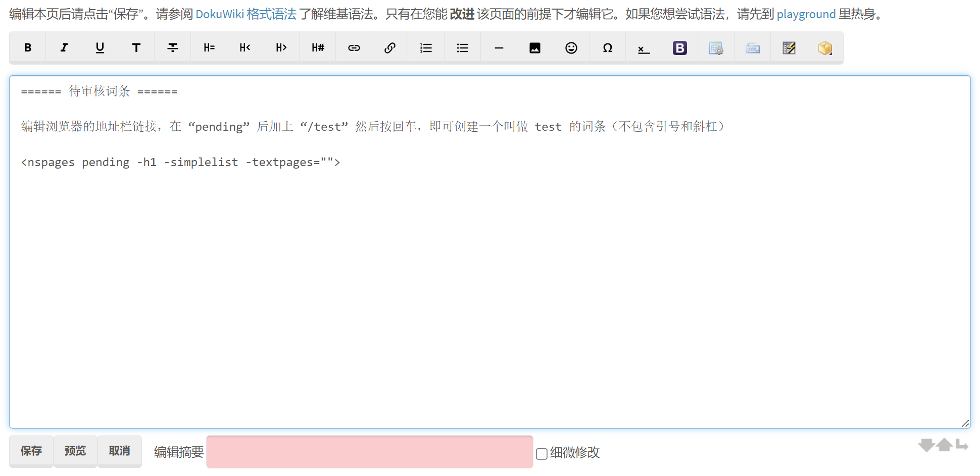
Task: Insert an ordered list item
Action: click(426, 47)
